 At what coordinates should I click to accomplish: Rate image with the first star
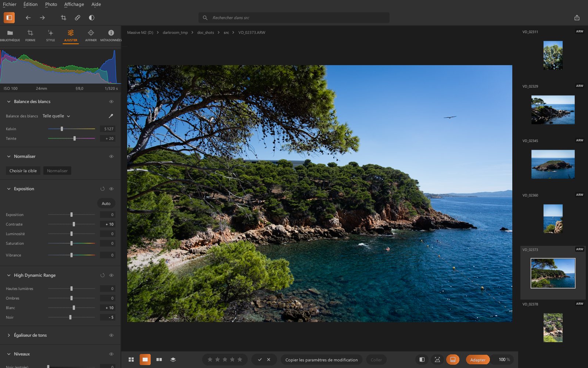click(x=210, y=360)
